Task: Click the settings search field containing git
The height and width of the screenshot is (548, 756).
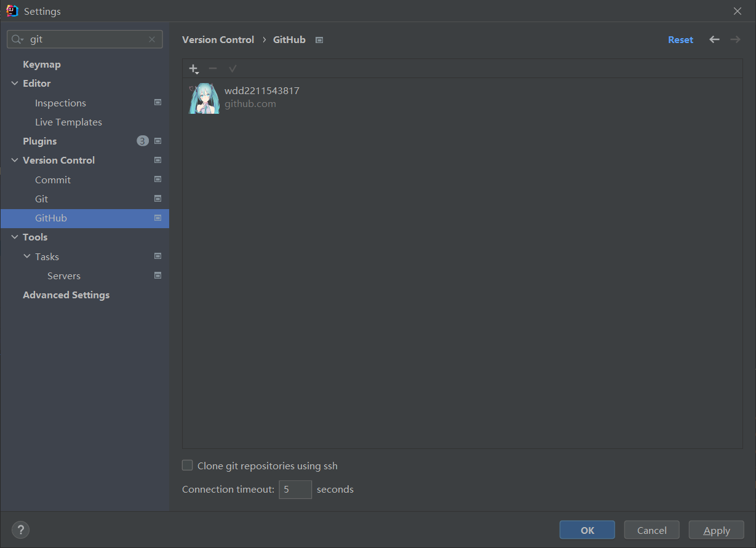Action: [x=85, y=39]
